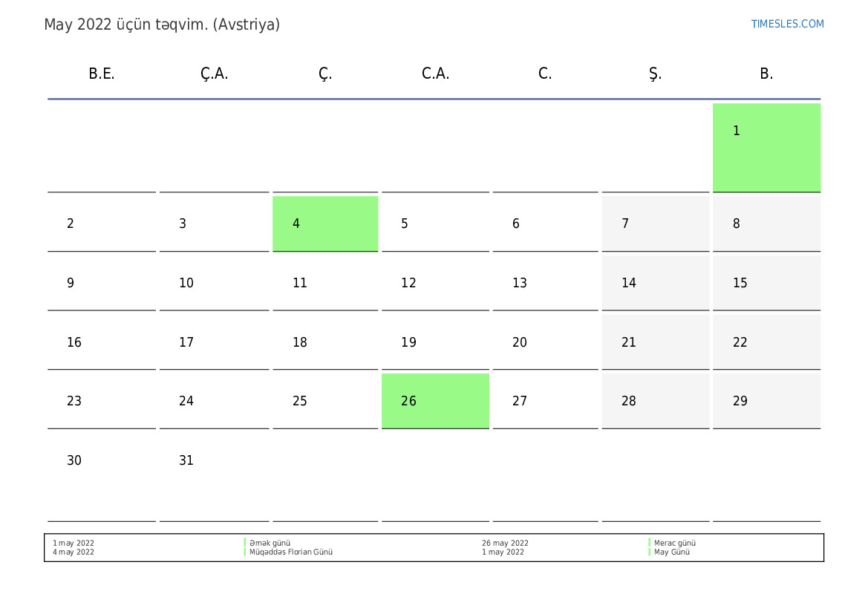Click '1 may 2022' beside 'May Günü'
The height and width of the screenshot is (614, 868).
pos(503,552)
